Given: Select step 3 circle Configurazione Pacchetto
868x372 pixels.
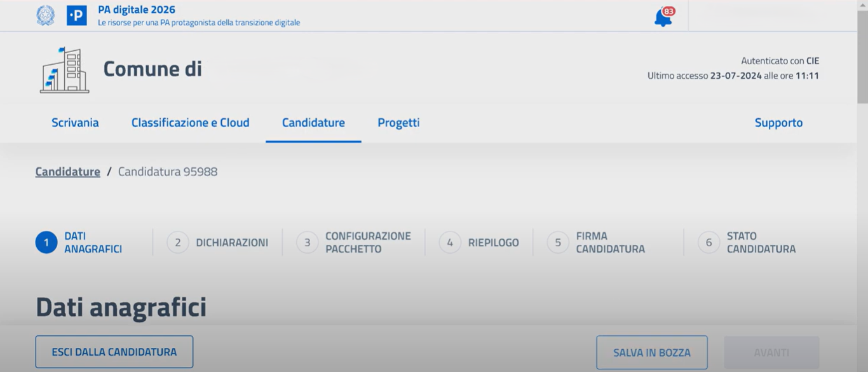Looking at the screenshot, I should [x=308, y=243].
